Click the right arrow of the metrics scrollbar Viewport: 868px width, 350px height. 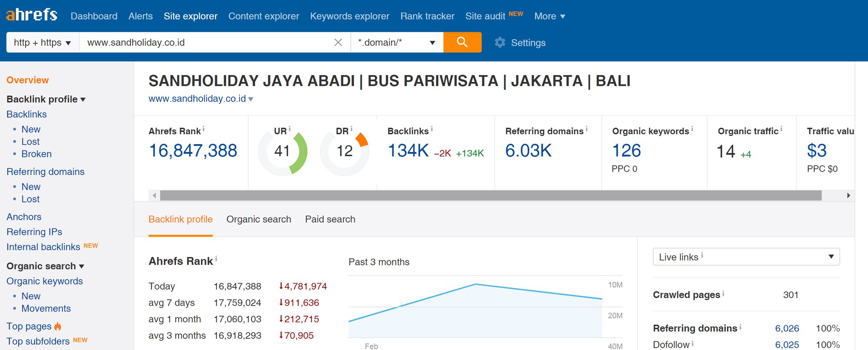pyautogui.click(x=848, y=195)
